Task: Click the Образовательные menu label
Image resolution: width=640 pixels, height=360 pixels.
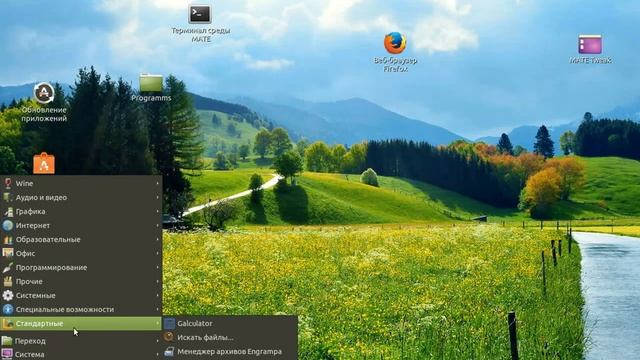Action: [x=48, y=240]
